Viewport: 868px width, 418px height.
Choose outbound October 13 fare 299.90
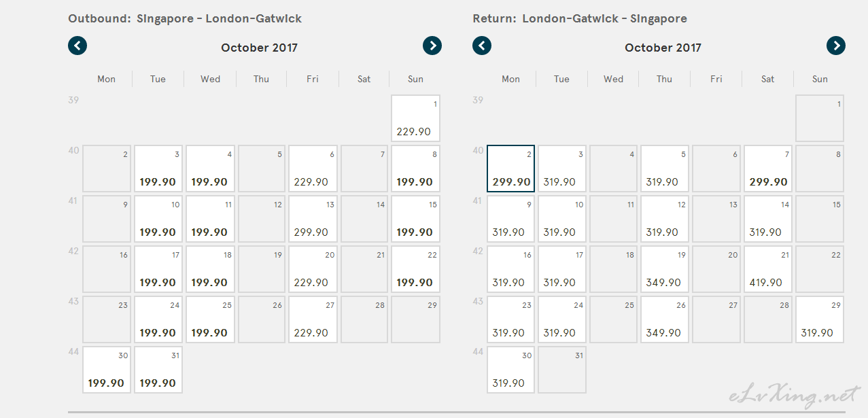coord(313,219)
